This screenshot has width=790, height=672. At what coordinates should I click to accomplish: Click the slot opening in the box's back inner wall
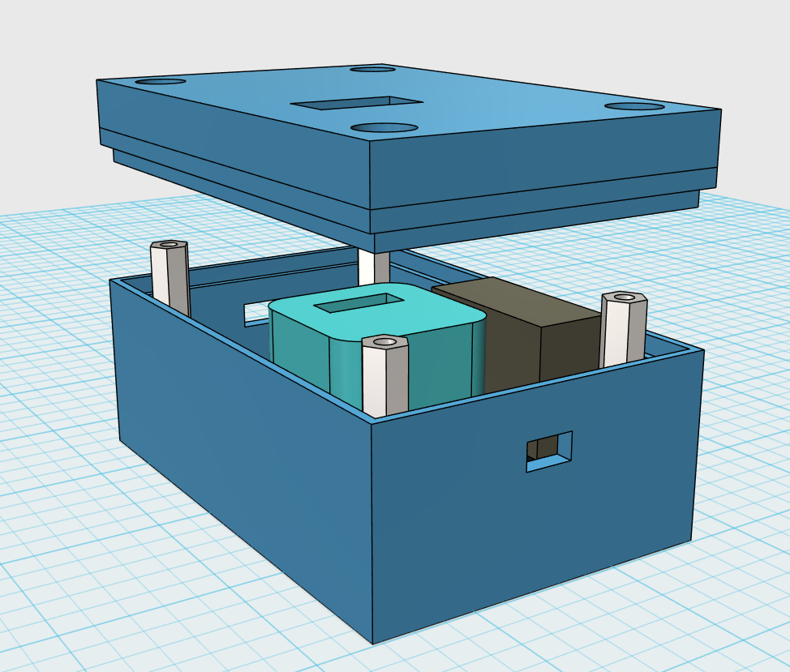tap(256, 313)
